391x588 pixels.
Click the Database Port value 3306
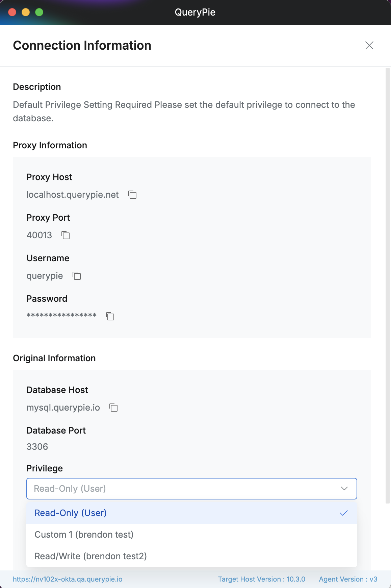point(37,447)
